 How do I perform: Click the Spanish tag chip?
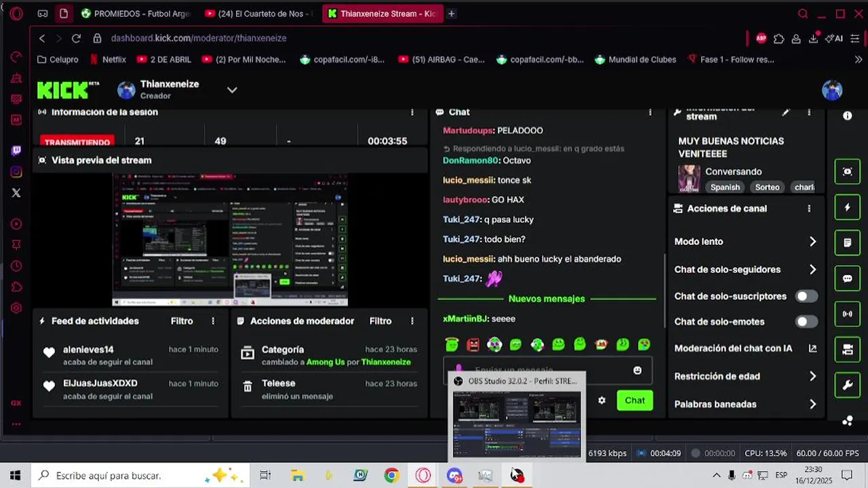[725, 187]
